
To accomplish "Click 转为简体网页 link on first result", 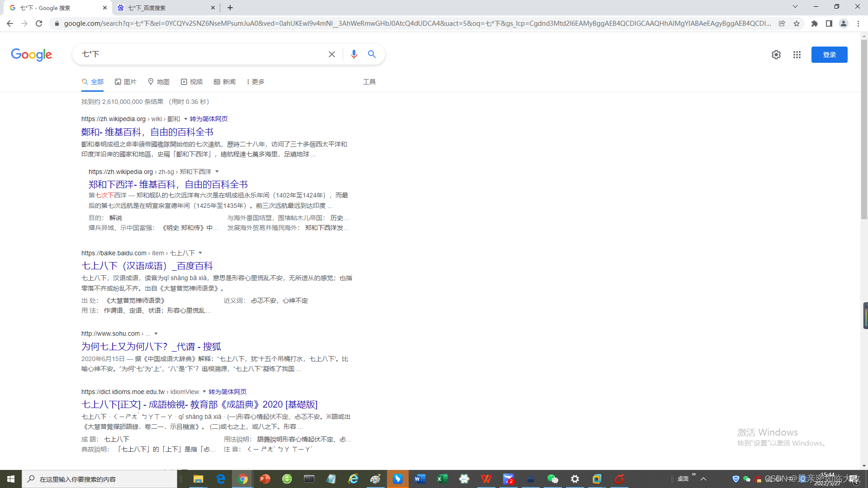I will coord(208,119).
